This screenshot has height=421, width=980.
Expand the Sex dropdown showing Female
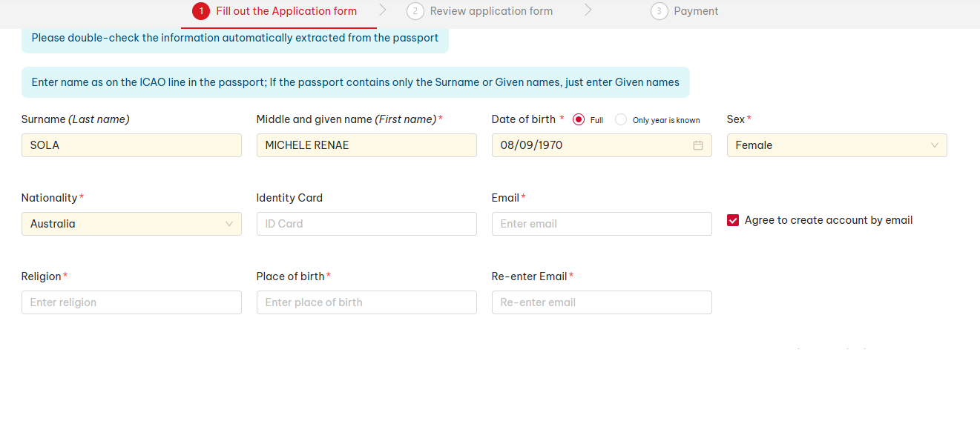[836, 145]
